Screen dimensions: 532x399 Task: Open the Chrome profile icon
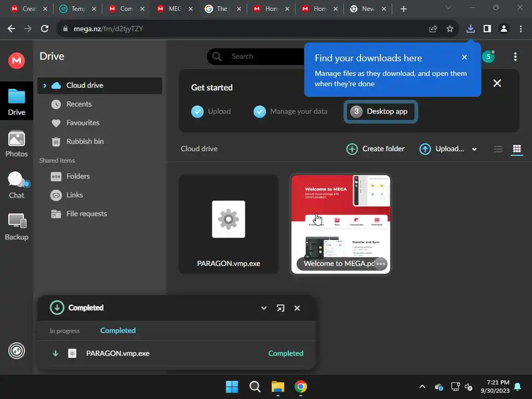click(504, 29)
